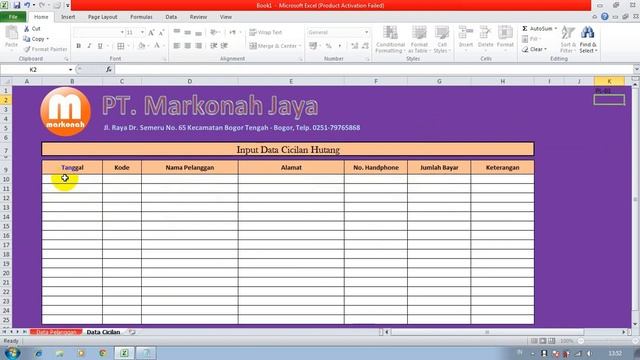Click the Align Text Left icon
The width and height of the screenshot is (640, 360).
tap(177, 46)
